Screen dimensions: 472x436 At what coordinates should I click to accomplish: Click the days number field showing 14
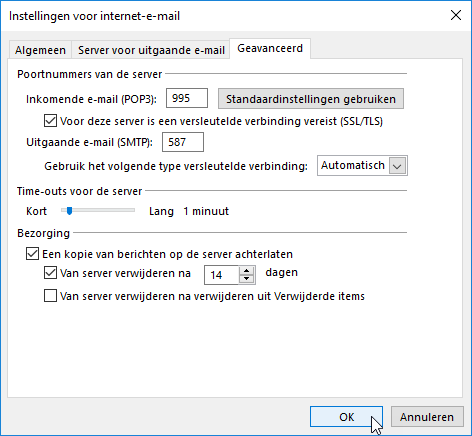click(x=222, y=275)
